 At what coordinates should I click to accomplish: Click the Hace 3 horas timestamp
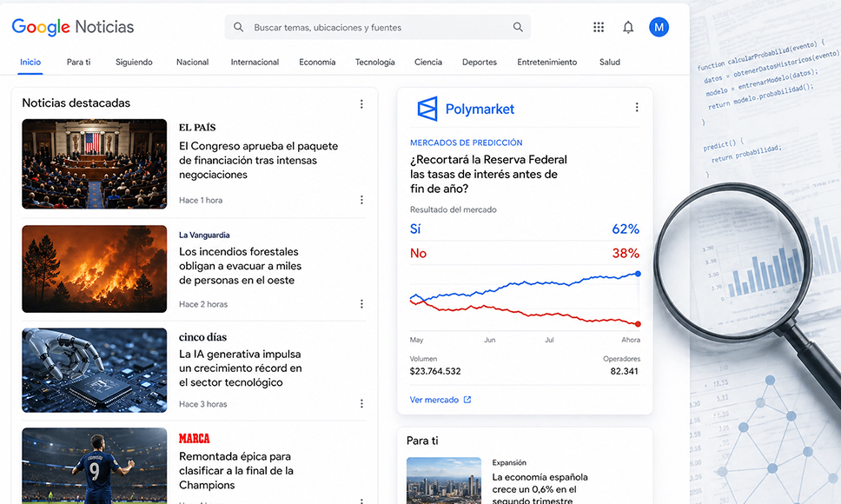point(203,404)
